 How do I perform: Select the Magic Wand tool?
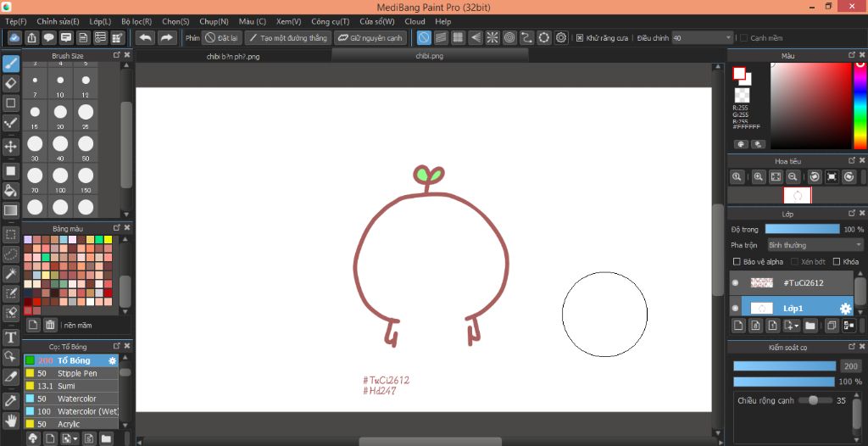[10, 273]
